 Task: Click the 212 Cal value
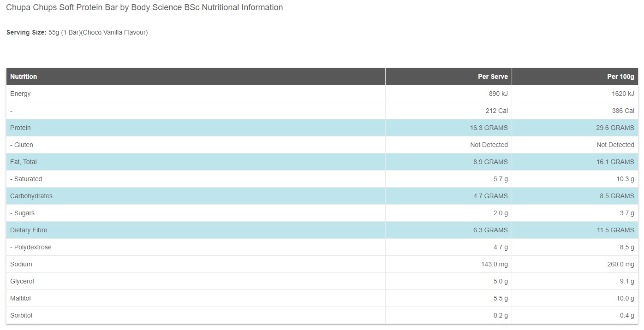click(x=497, y=111)
